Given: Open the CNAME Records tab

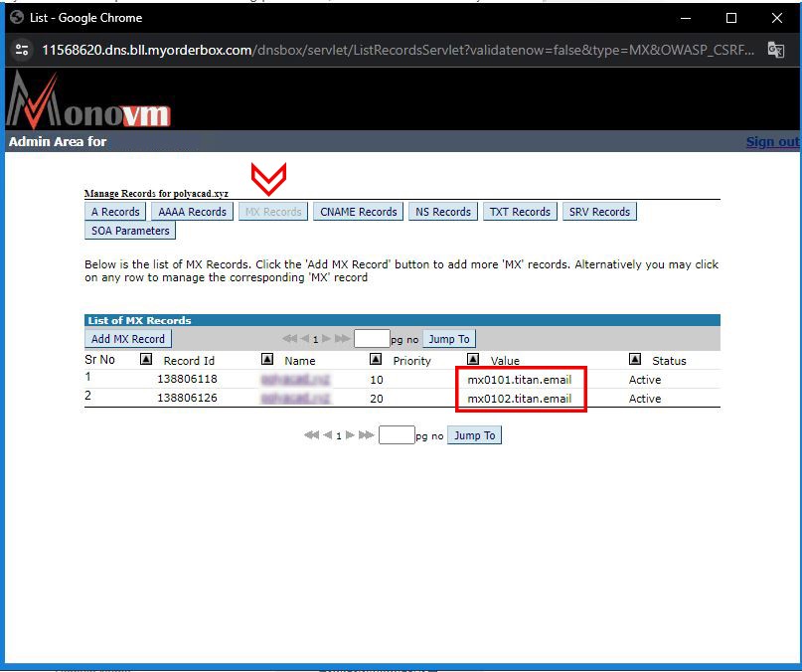Looking at the screenshot, I should (356, 211).
